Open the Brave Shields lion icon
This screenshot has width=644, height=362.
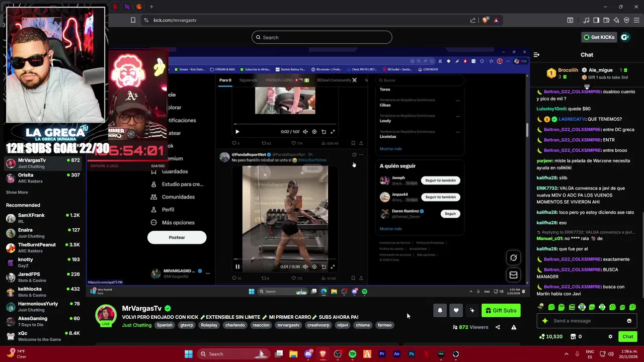(x=485, y=20)
